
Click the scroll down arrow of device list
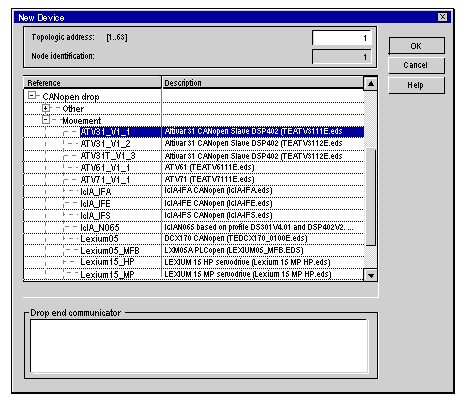click(371, 275)
